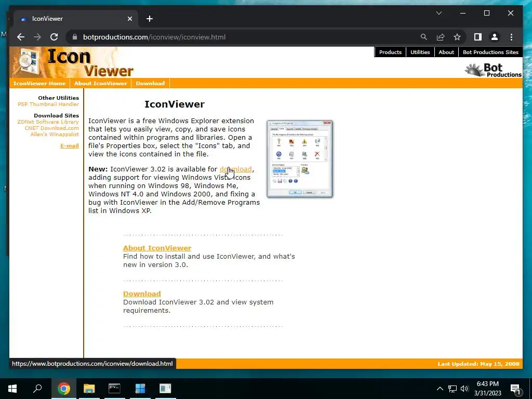
Task: Go to IconViewer Home tab
Action: pos(39,83)
